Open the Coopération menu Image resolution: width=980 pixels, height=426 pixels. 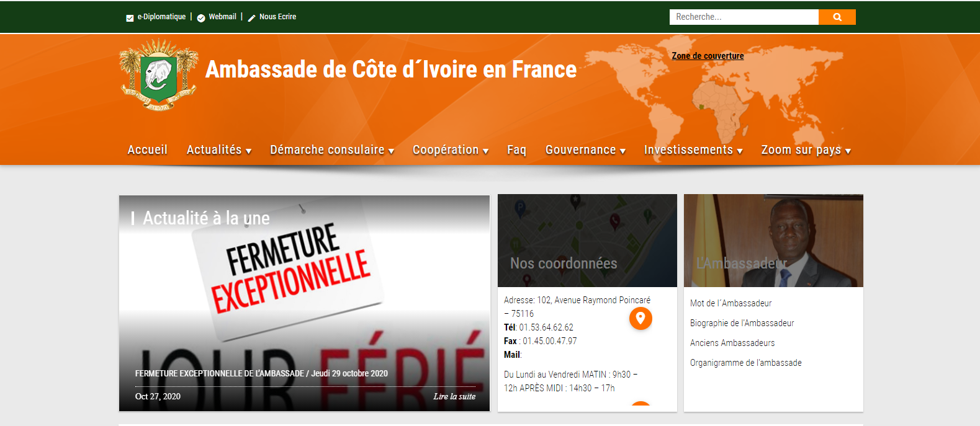pos(451,149)
